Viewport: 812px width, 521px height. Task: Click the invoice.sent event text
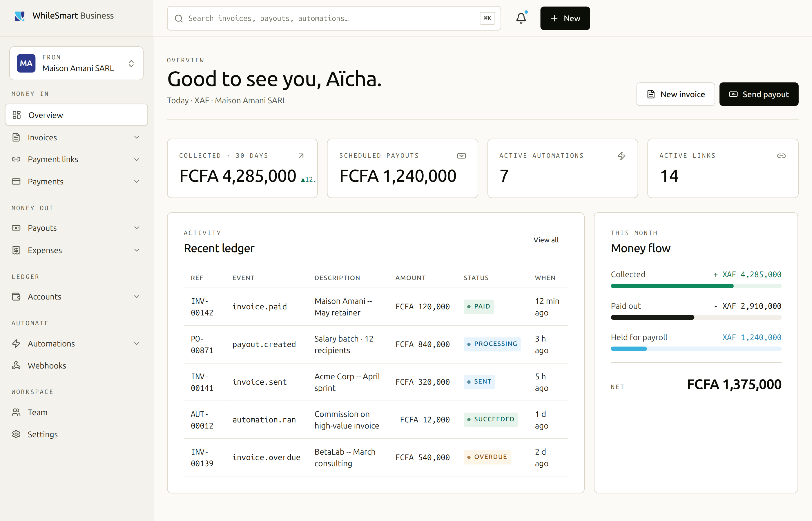[x=260, y=382]
